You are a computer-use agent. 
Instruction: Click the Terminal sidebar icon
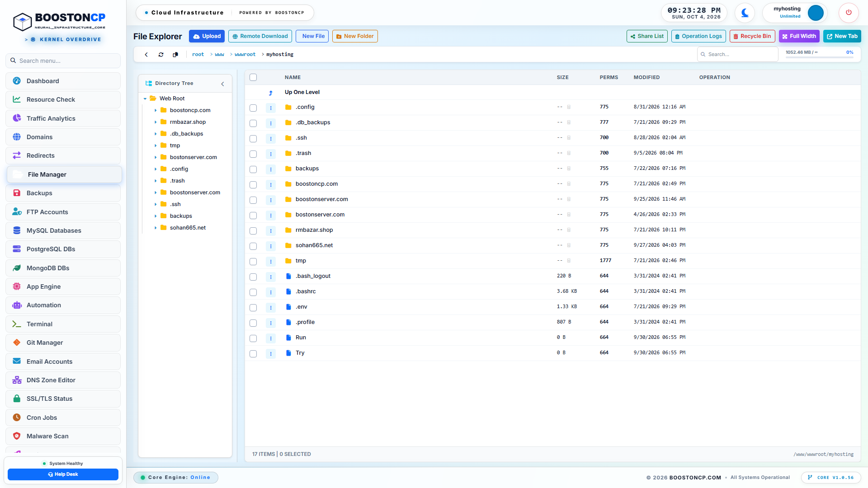[17, 324]
